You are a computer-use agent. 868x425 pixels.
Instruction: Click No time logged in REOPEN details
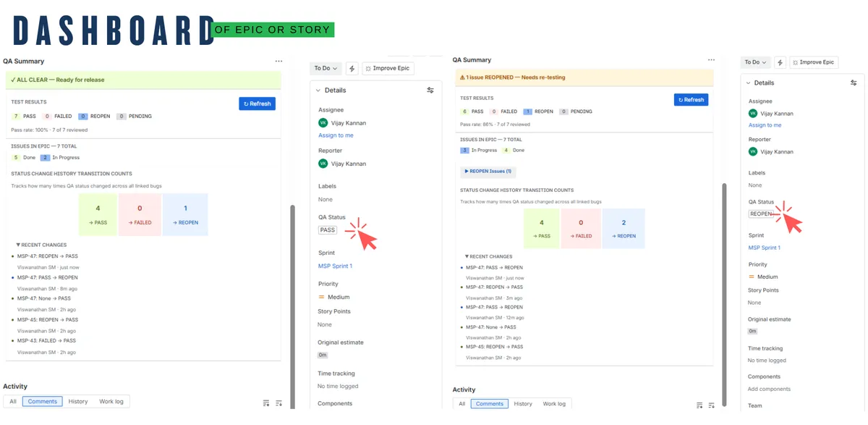(767, 361)
